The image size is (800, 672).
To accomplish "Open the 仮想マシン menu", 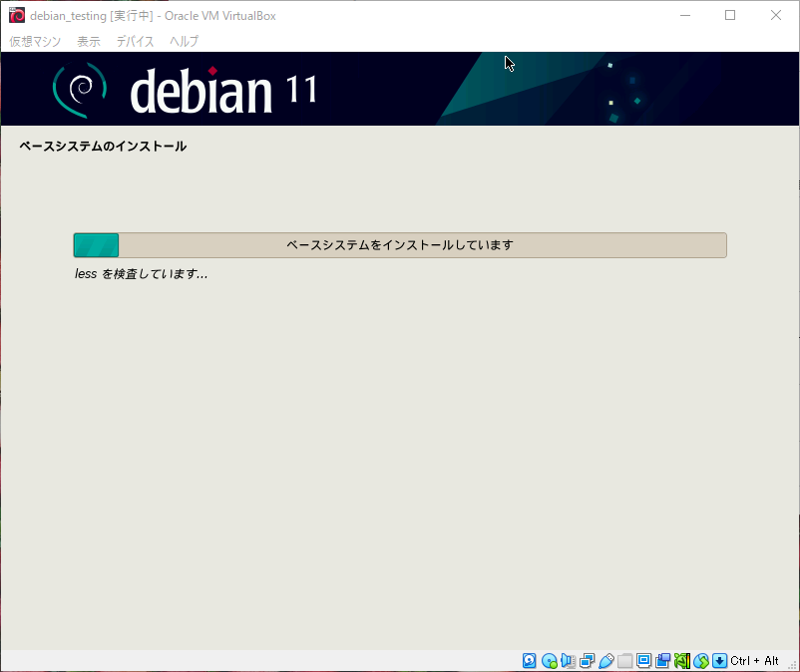I will [x=35, y=41].
